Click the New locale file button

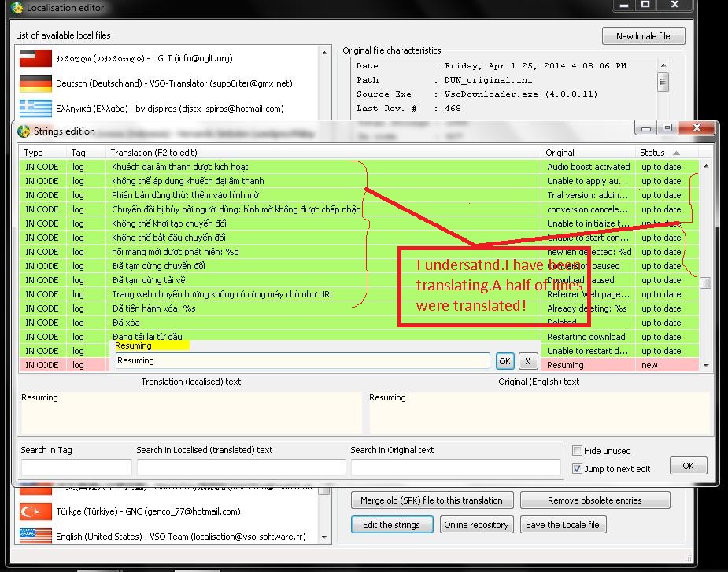[643, 36]
